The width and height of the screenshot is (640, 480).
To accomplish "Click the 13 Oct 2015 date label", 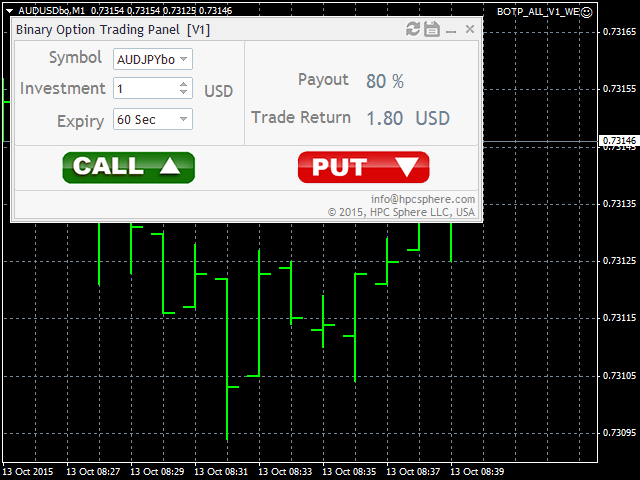I will click(x=28, y=472).
